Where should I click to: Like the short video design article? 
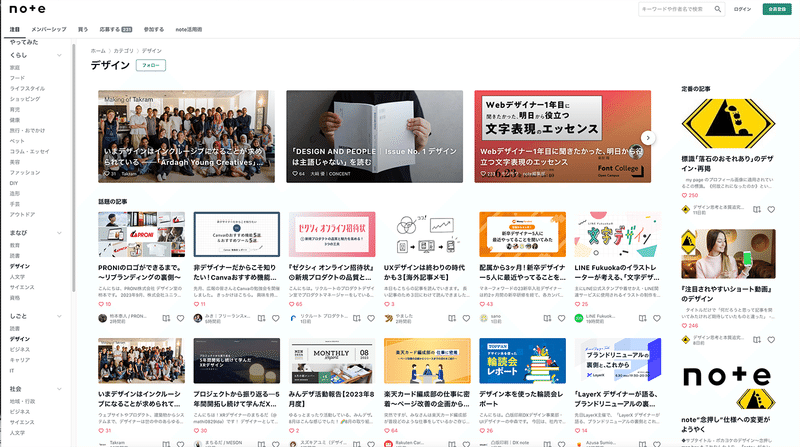click(771, 339)
